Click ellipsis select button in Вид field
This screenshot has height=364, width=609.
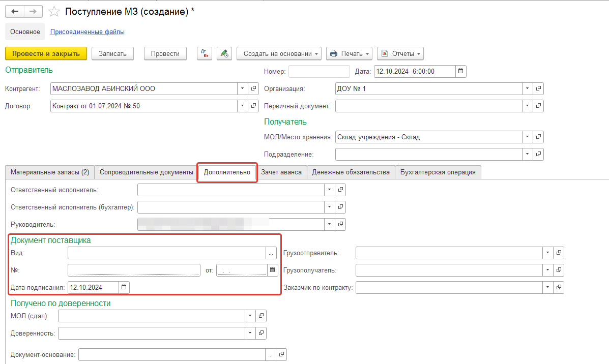(271, 253)
